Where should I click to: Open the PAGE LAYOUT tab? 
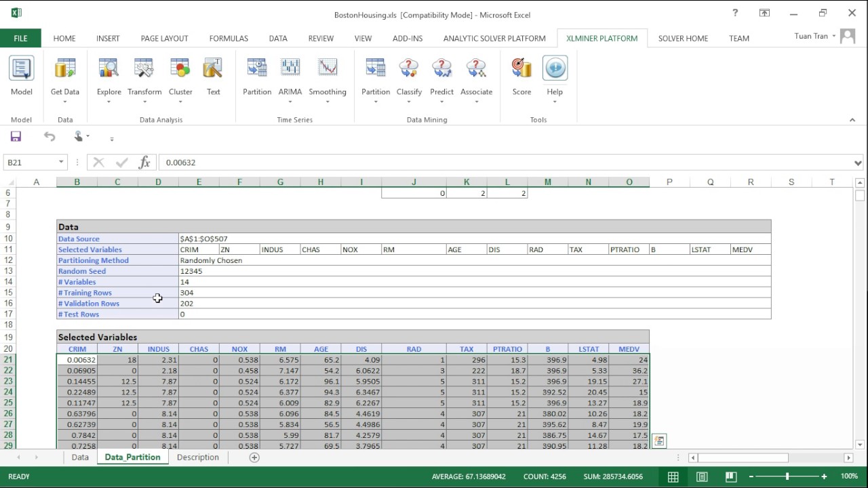(164, 39)
